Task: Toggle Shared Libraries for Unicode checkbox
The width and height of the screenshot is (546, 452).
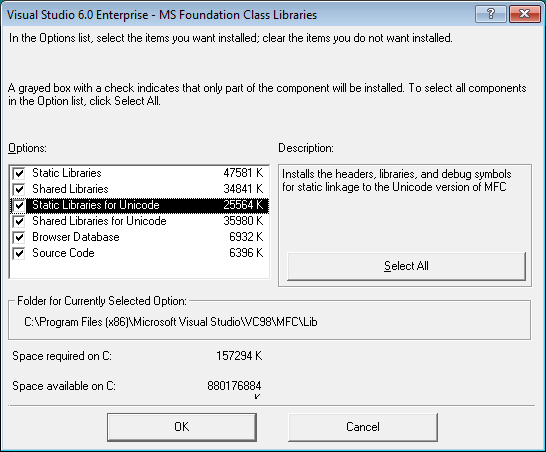Action: tap(19, 221)
